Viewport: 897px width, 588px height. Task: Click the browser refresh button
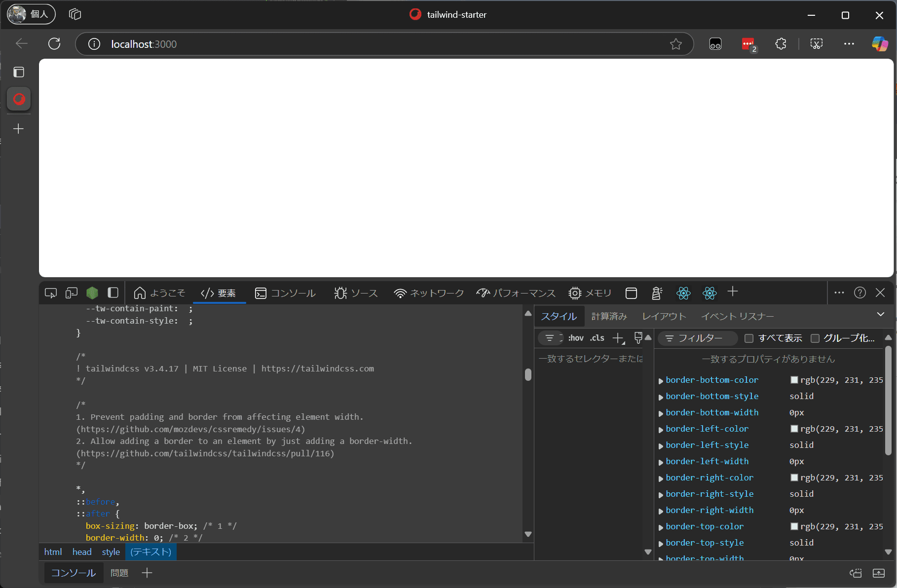coord(54,44)
